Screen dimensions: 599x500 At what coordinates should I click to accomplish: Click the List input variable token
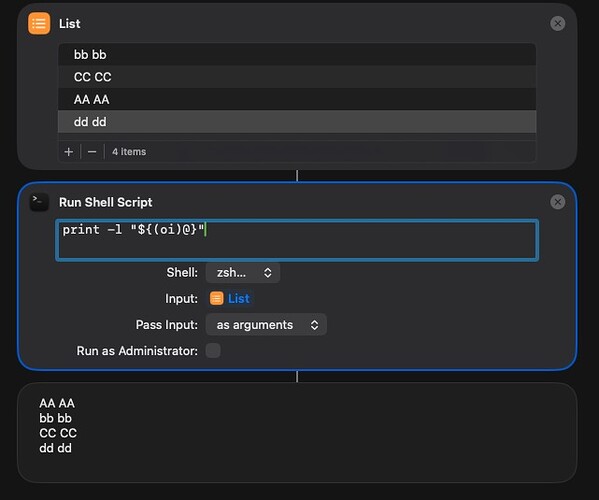[230, 298]
